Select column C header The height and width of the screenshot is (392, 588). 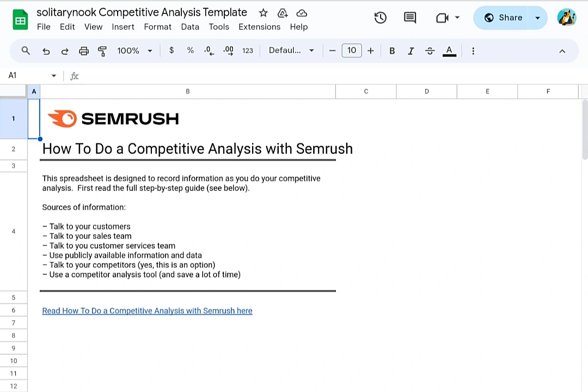(366, 91)
